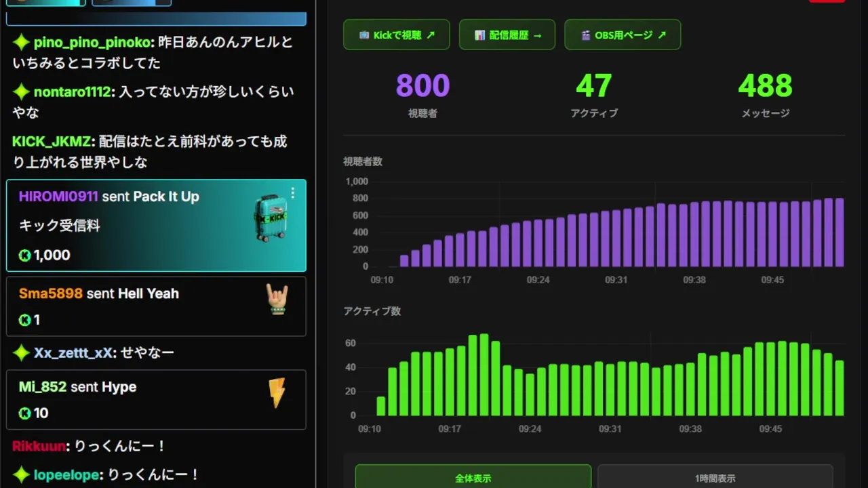Open the three-dot menu on HIROMI0911 gift
The image size is (868, 488).
click(292, 193)
